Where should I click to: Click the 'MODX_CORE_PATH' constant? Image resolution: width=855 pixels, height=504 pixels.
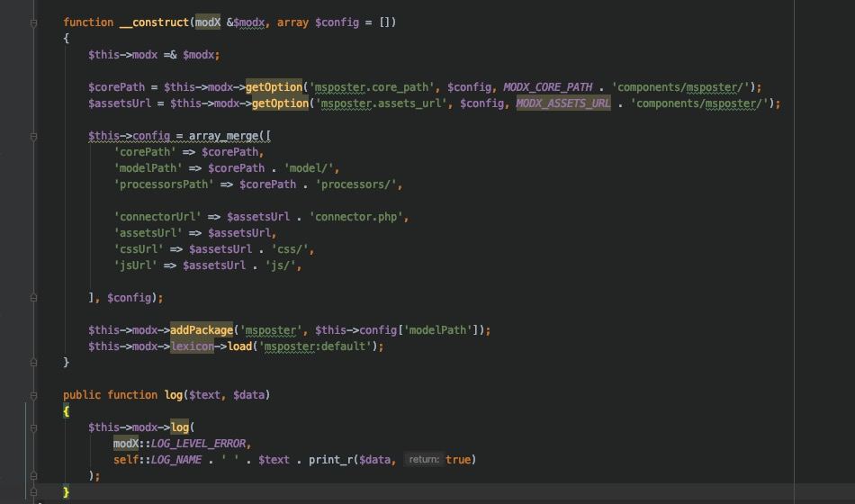pos(547,87)
